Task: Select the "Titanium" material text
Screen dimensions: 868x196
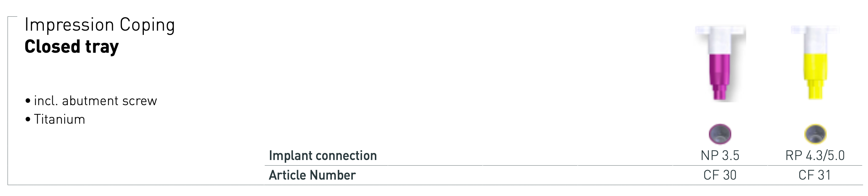Action: pos(59,119)
